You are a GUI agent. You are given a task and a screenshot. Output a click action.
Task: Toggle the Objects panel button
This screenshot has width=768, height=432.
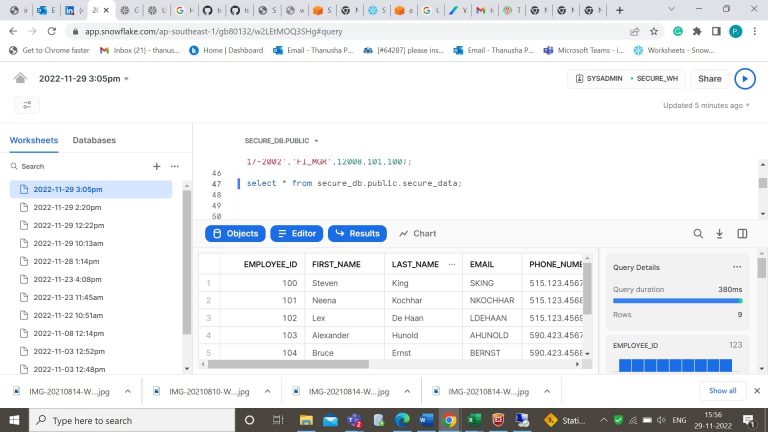[234, 233]
